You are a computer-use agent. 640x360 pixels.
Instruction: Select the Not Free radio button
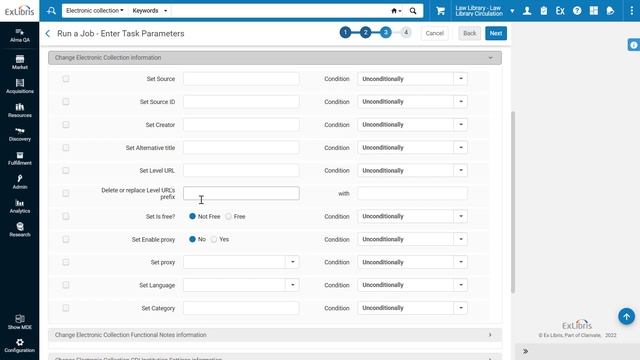192,216
